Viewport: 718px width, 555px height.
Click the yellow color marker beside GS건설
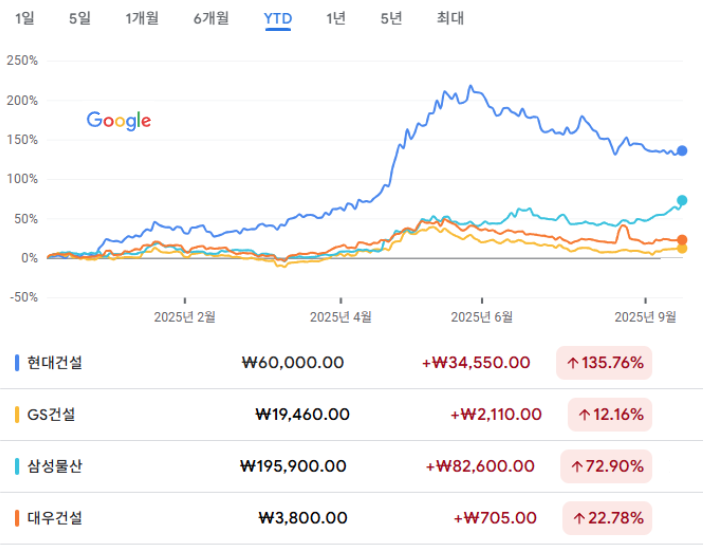pyautogui.click(x=17, y=414)
